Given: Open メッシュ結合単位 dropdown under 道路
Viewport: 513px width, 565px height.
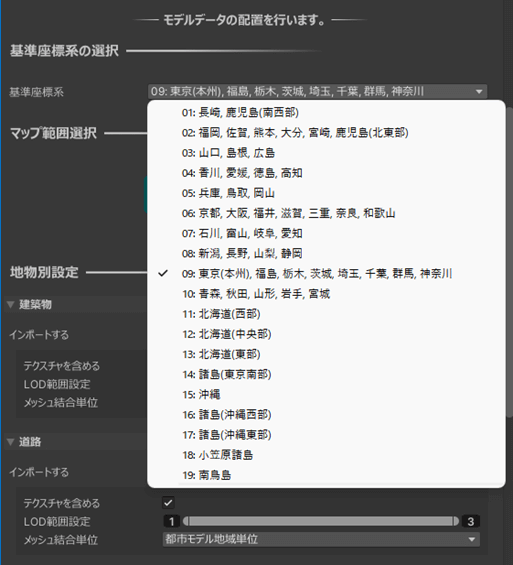Looking at the screenshot, I should (x=321, y=539).
